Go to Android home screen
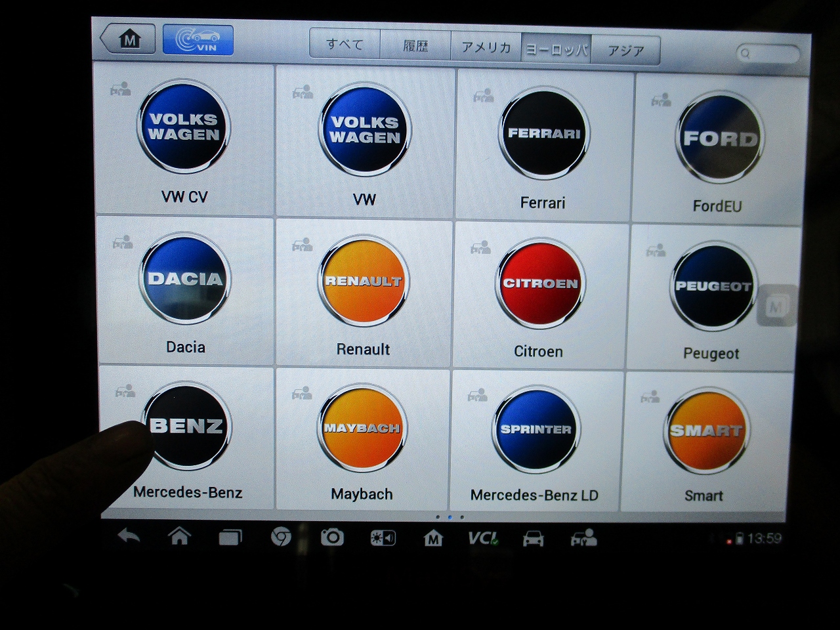The height and width of the screenshot is (630, 840). (179, 537)
